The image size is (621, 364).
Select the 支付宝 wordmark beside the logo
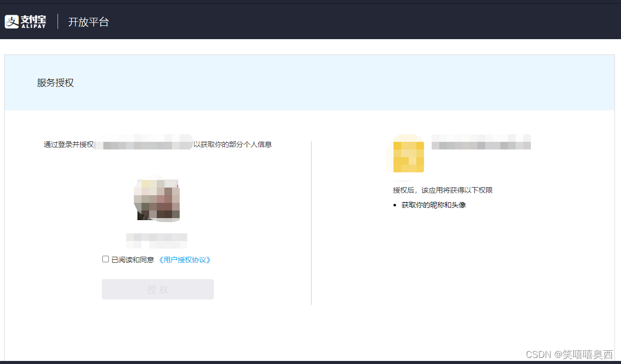(x=33, y=20)
